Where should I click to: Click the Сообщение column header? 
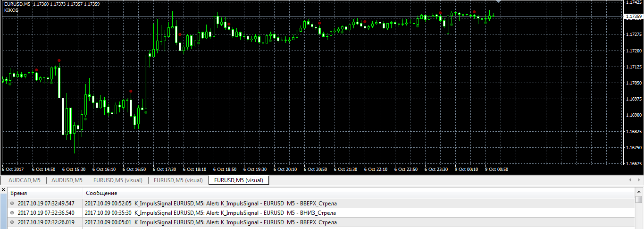(101, 193)
